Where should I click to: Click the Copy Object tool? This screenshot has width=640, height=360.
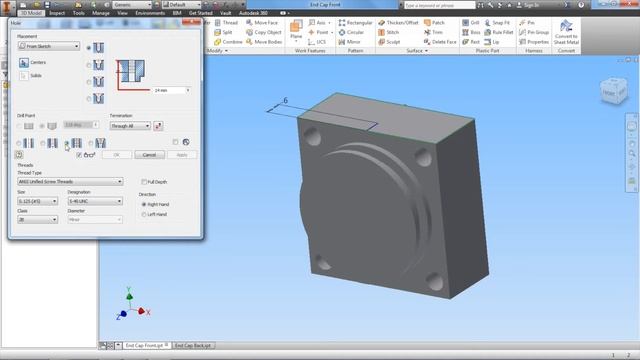(x=264, y=32)
